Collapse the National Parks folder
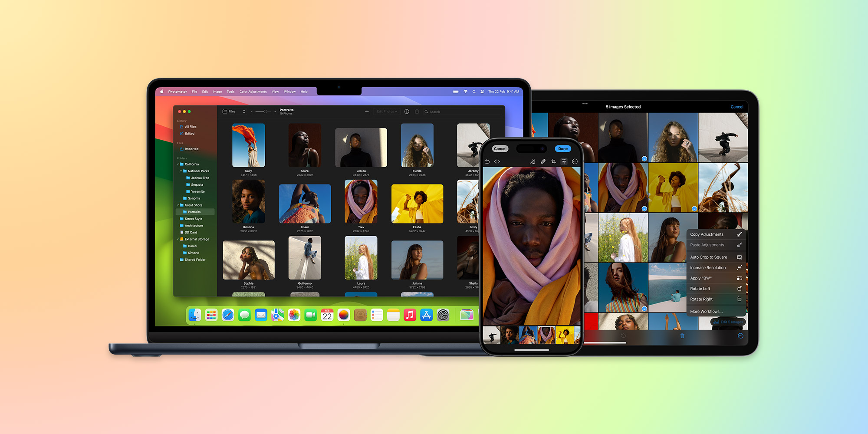Screen dimensions: 868x434 (181, 171)
